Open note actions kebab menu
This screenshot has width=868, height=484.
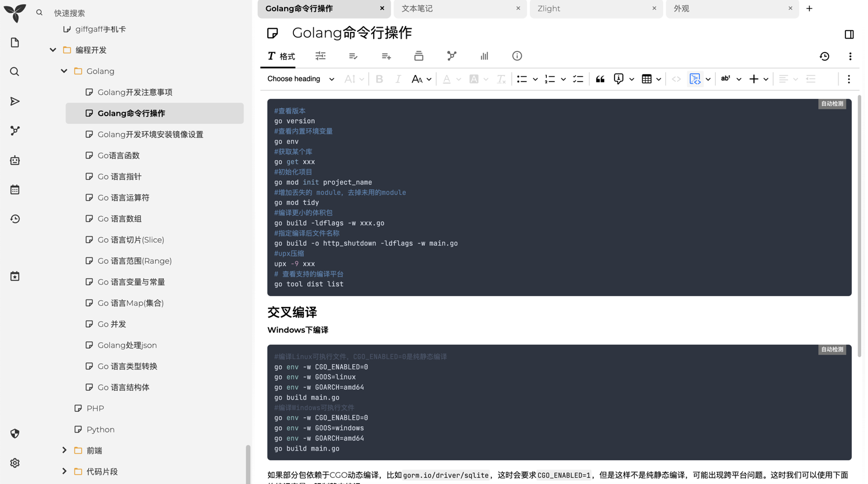[x=850, y=56]
